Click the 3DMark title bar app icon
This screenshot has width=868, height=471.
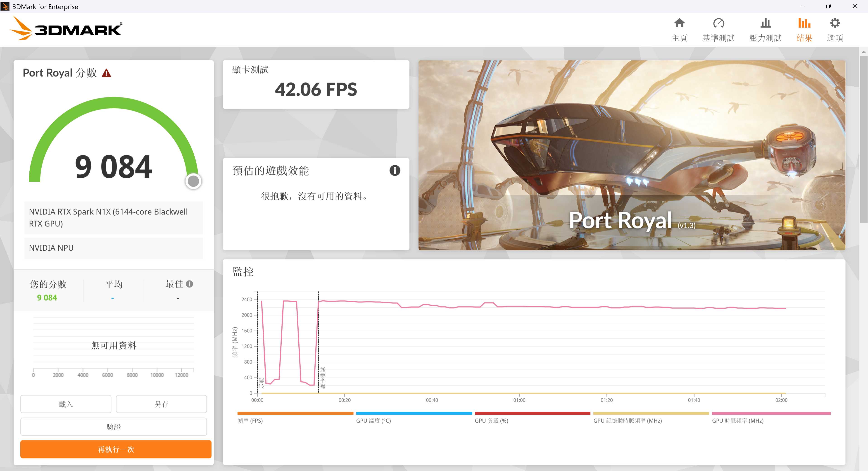point(5,6)
